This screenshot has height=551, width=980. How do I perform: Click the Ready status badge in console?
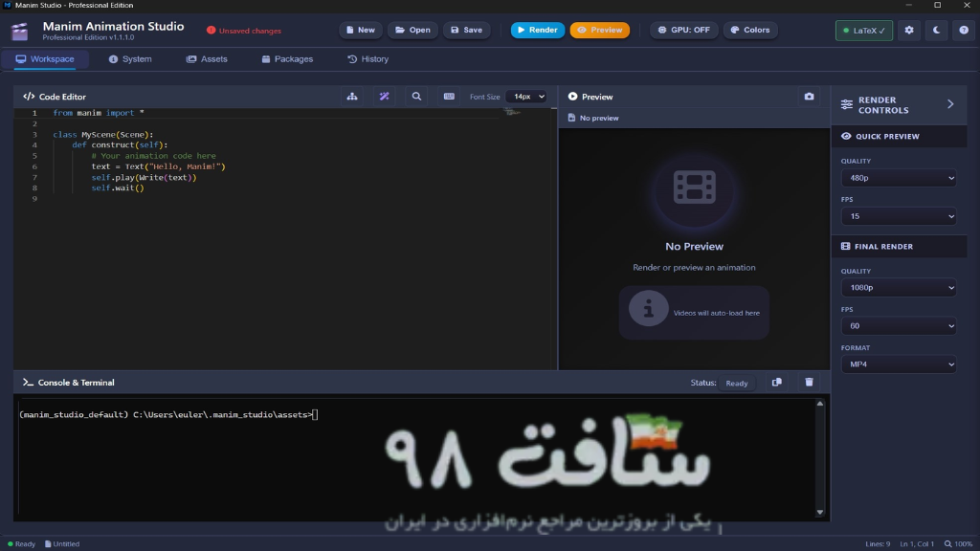[x=736, y=383]
